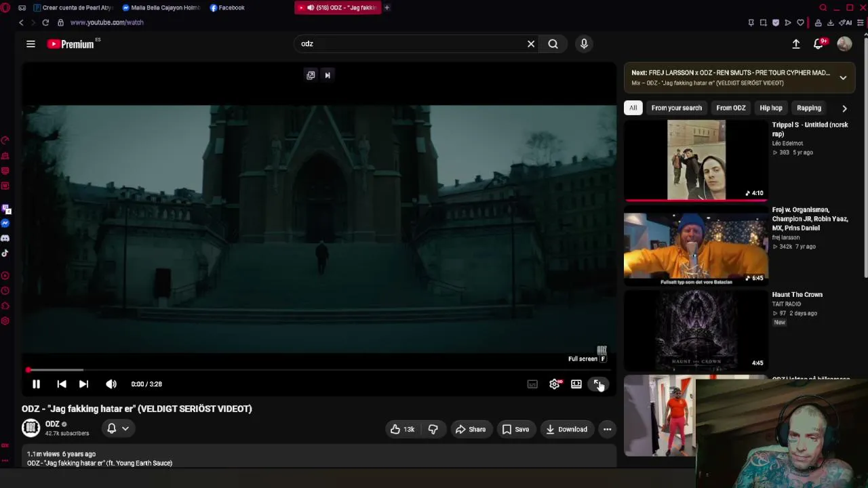This screenshot has width=868, height=488.
Task: Select the Hip hop chip
Action: click(x=771, y=108)
